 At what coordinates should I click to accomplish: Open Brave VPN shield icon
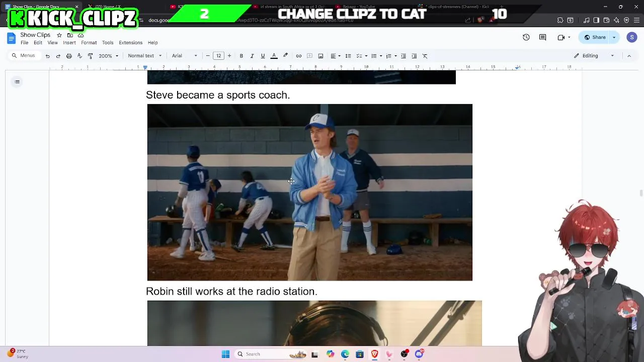pos(626,20)
